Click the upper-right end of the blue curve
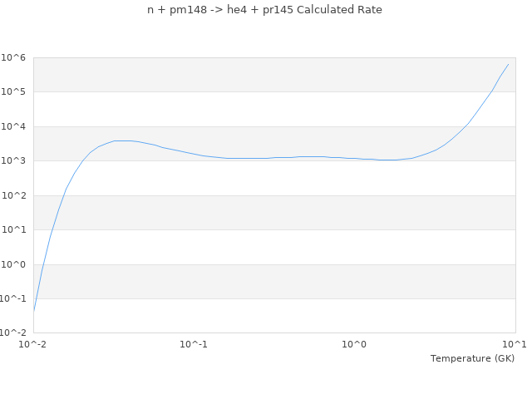 tap(509, 64)
